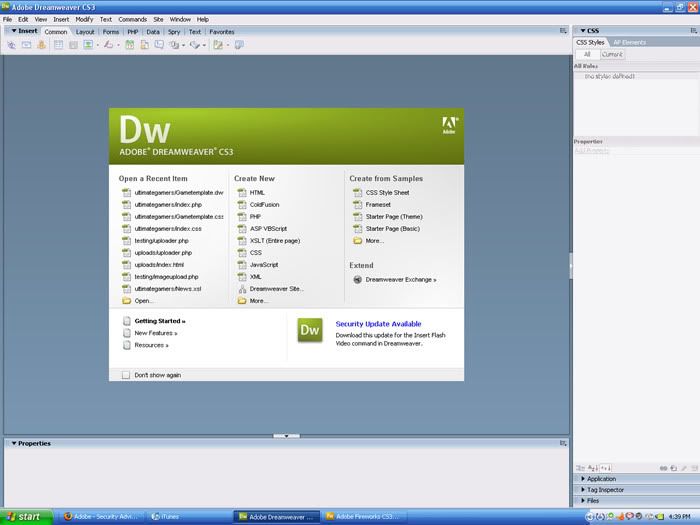This screenshot has height=525, width=700.
Task: Click the panel divider collapse handle at right
Action: coord(571,267)
